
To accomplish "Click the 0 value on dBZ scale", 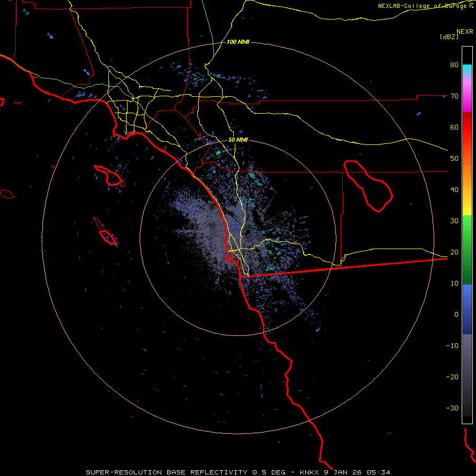I will pos(456,315).
